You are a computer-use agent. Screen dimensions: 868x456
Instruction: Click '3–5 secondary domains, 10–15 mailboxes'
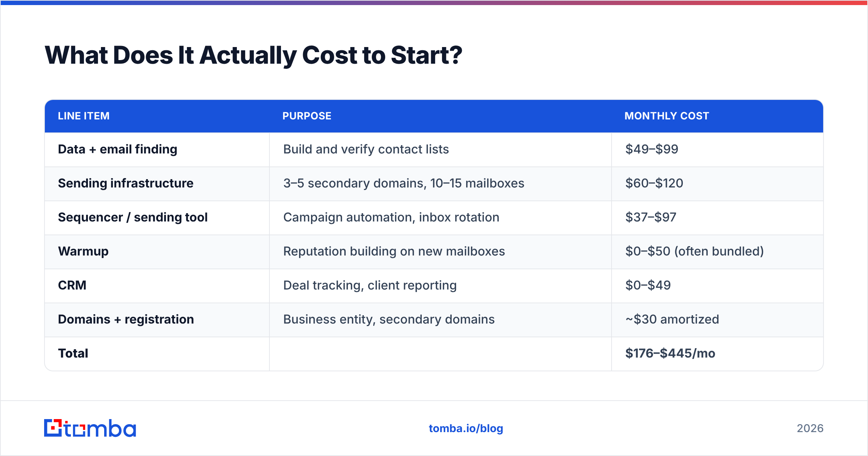pos(404,183)
